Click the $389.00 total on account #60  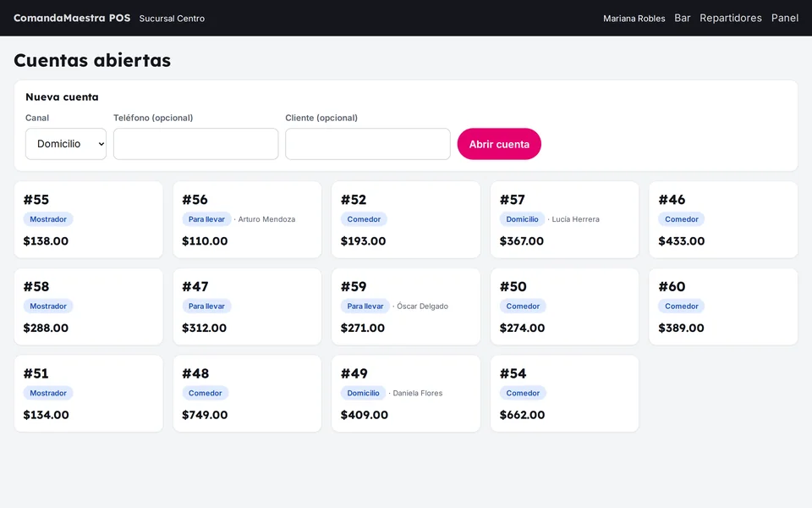coord(681,329)
